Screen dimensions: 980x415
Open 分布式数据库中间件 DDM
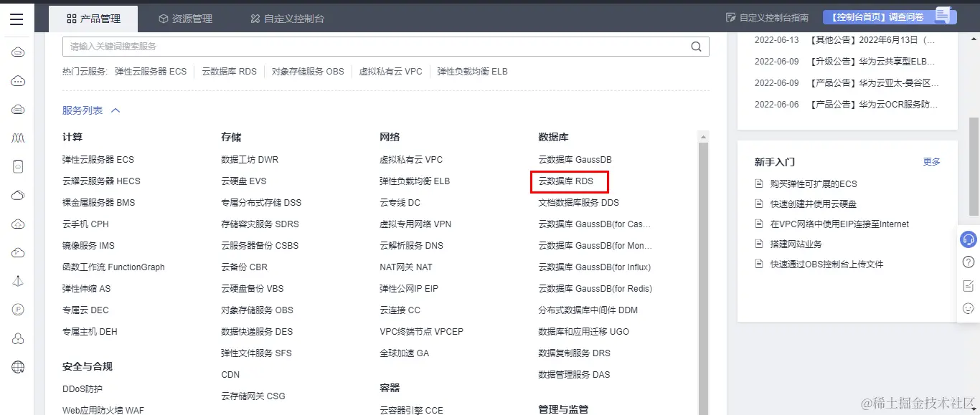tap(588, 310)
